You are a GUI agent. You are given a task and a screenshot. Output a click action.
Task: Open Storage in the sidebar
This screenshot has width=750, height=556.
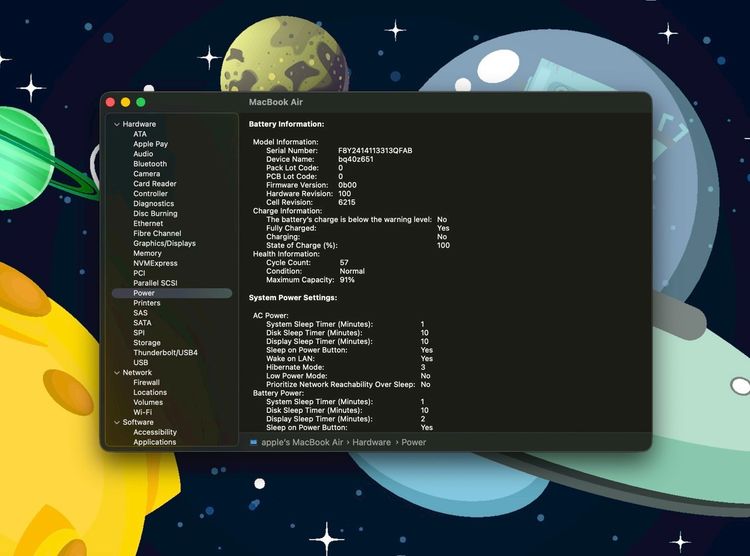146,343
